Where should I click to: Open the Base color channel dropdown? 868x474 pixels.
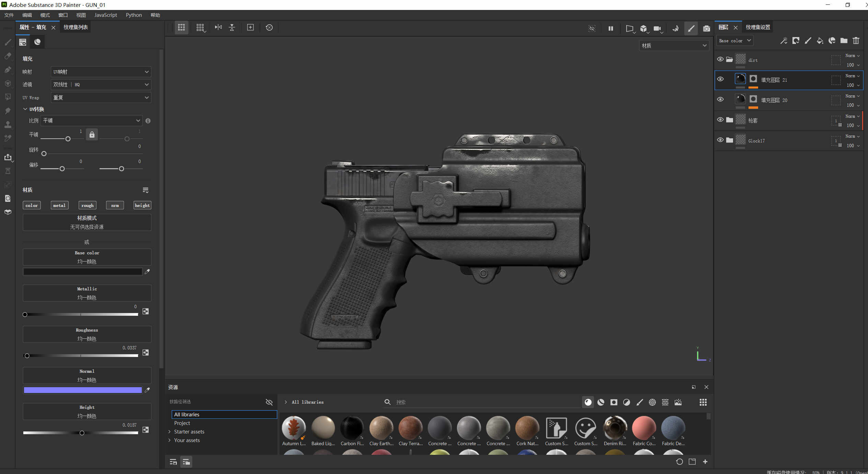[x=734, y=41]
